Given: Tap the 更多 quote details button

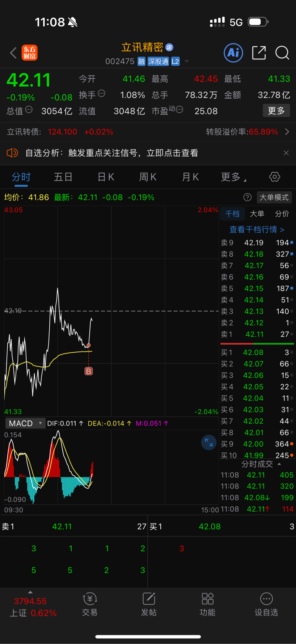Looking at the screenshot, I should click(x=276, y=111).
